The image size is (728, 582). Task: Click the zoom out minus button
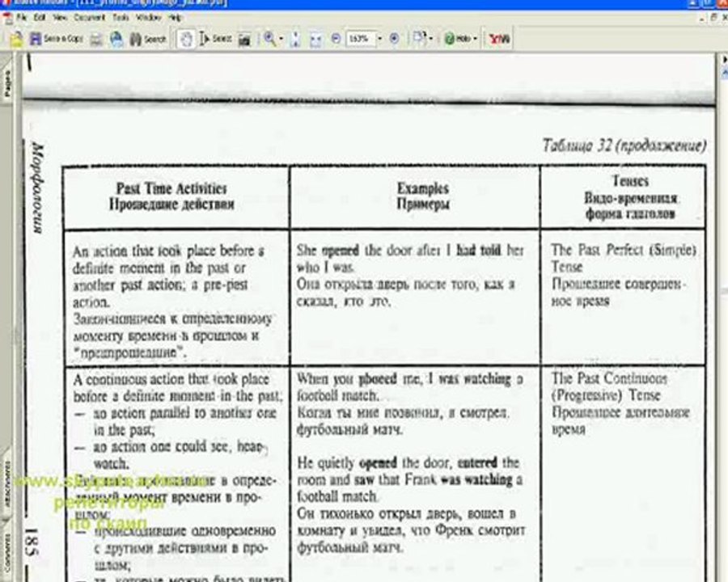336,39
